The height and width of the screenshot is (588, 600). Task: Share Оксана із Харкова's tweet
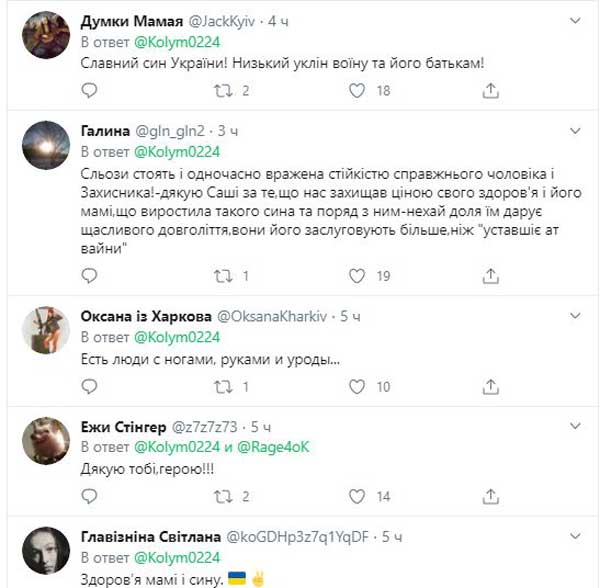tap(490, 386)
